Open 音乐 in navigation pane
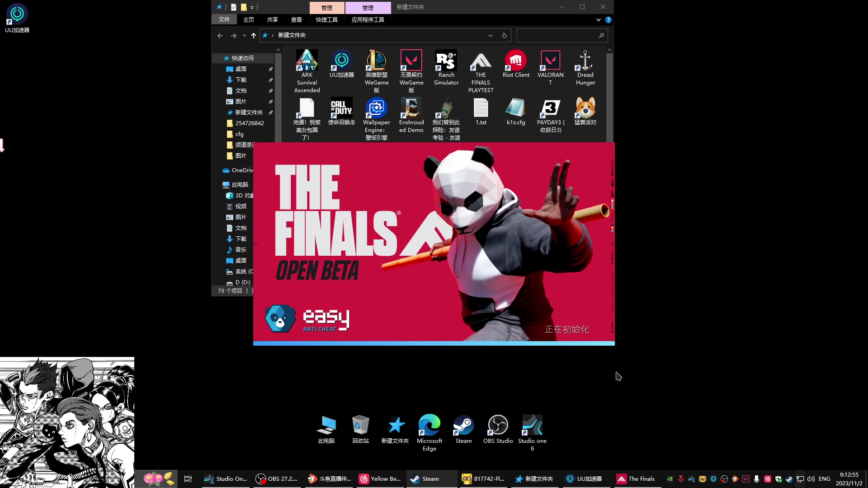 (x=241, y=249)
